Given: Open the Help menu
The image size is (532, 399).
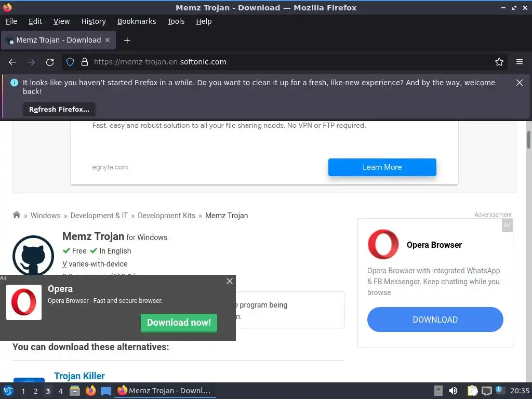Looking at the screenshot, I should pos(204,21).
